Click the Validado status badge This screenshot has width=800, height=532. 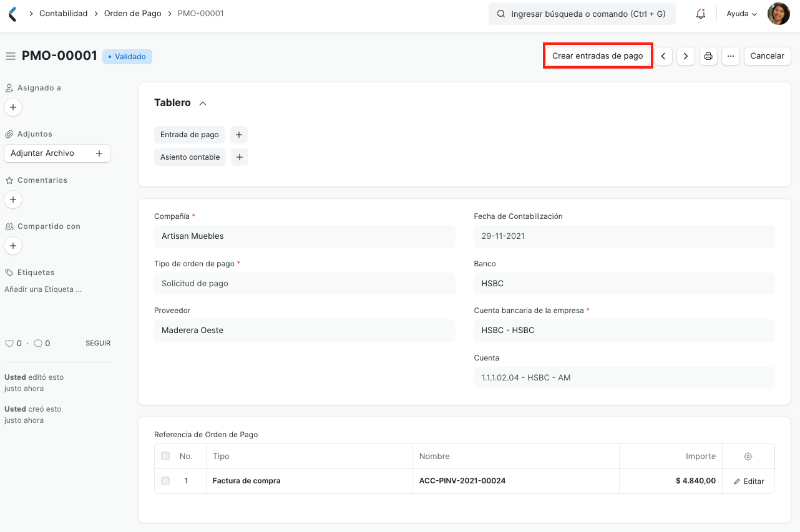pyautogui.click(x=127, y=57)
